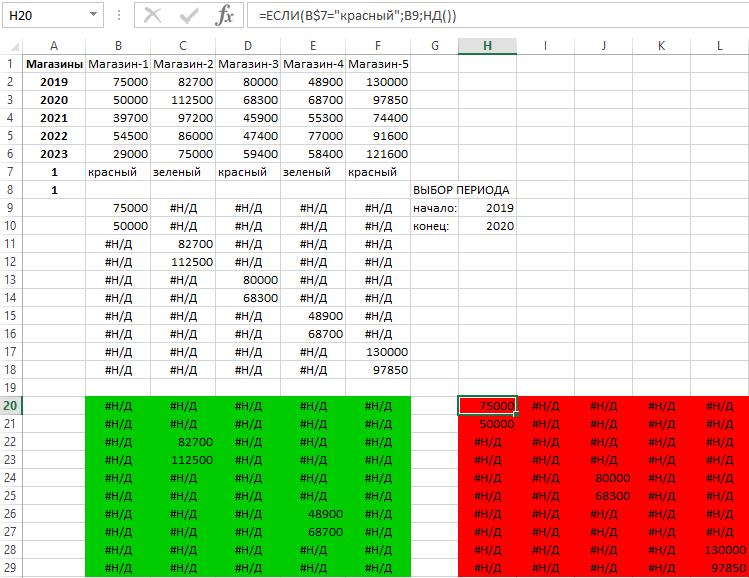The image size is (749, 578).
Task: Click the name box resize dots handle
Action: [119, 16]
